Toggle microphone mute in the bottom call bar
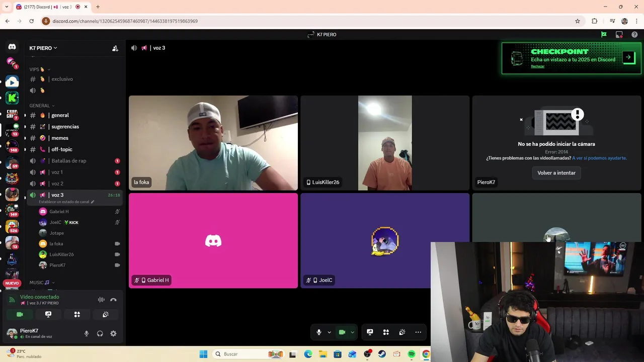Screen dimensions: 644x362 pos(318,332)
